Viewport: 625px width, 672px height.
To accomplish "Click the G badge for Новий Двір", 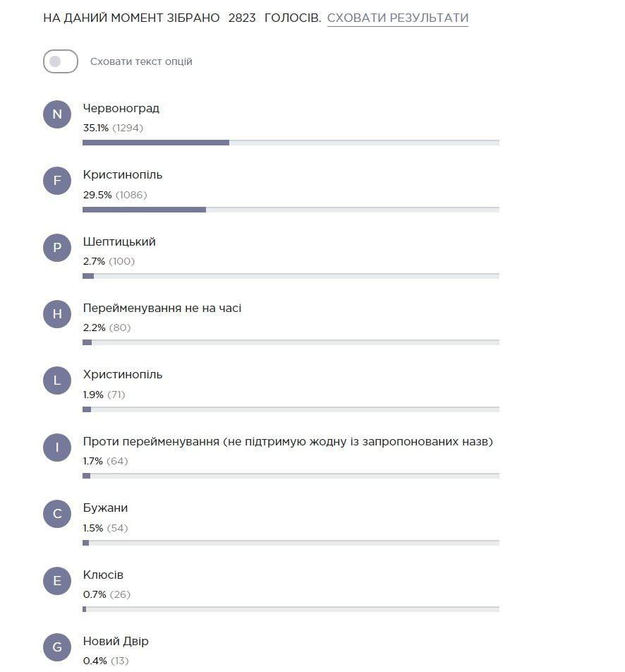I will point(57,647).
